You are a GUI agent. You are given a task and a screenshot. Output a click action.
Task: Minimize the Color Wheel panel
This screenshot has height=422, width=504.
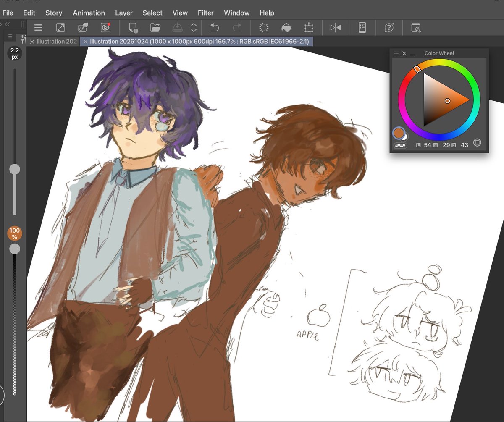pos(412,54)
